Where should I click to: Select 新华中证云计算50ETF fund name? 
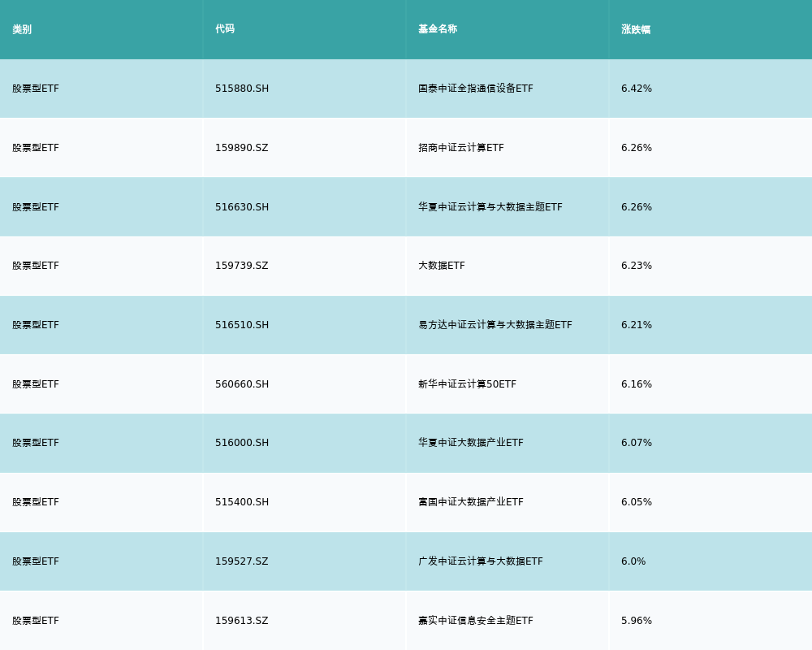tap(467, 384)
